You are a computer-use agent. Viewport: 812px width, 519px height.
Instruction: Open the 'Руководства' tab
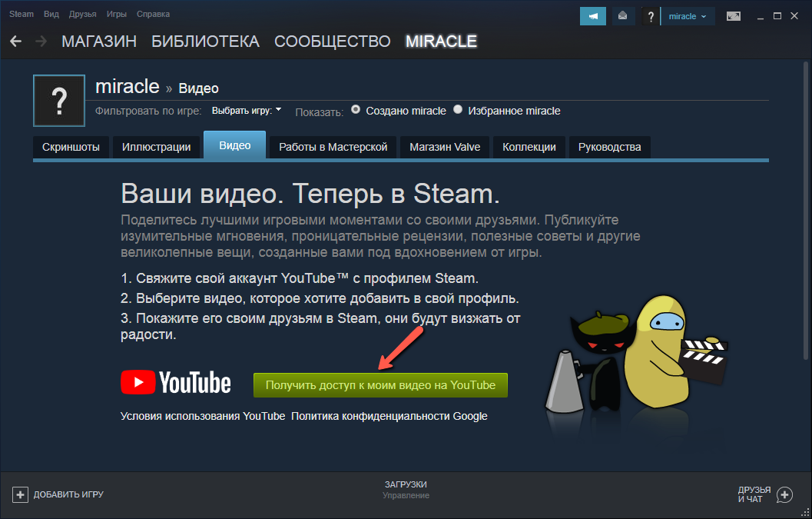(x=609, y=147)
